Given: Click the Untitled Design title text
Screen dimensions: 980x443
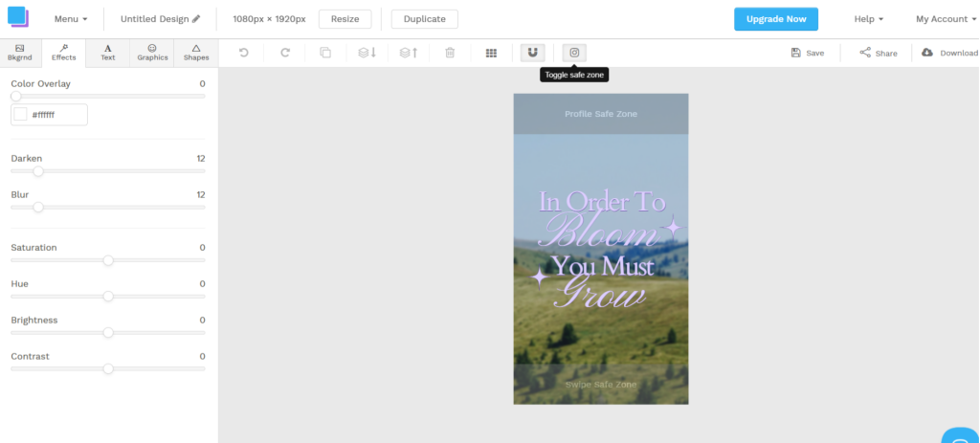Looking at the screenshot, I should [x=154, y=19].
